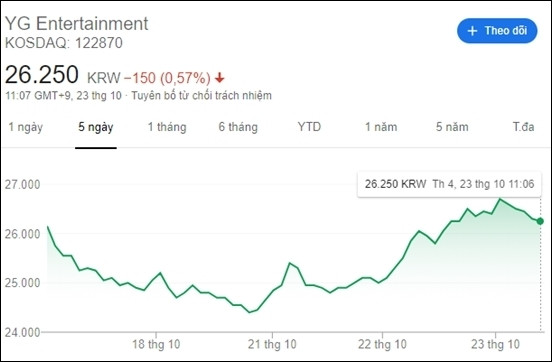
Task: Click the plus icon in Theo dõi button
Action: [472, 31]
